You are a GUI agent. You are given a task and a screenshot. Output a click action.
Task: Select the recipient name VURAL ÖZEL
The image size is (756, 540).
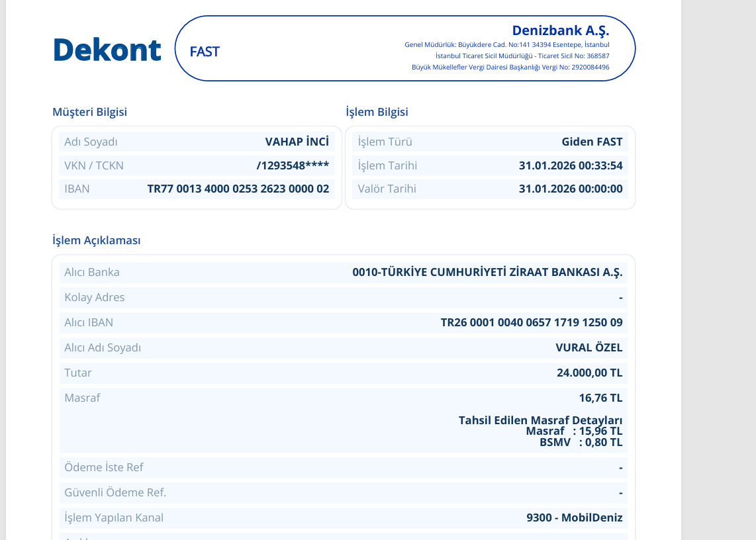point(589,347)
